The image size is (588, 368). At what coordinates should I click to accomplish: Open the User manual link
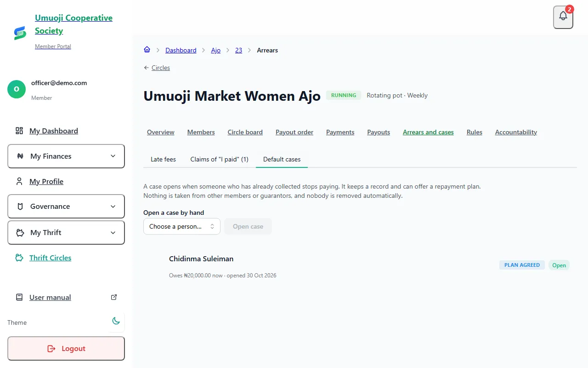(50, 297)
